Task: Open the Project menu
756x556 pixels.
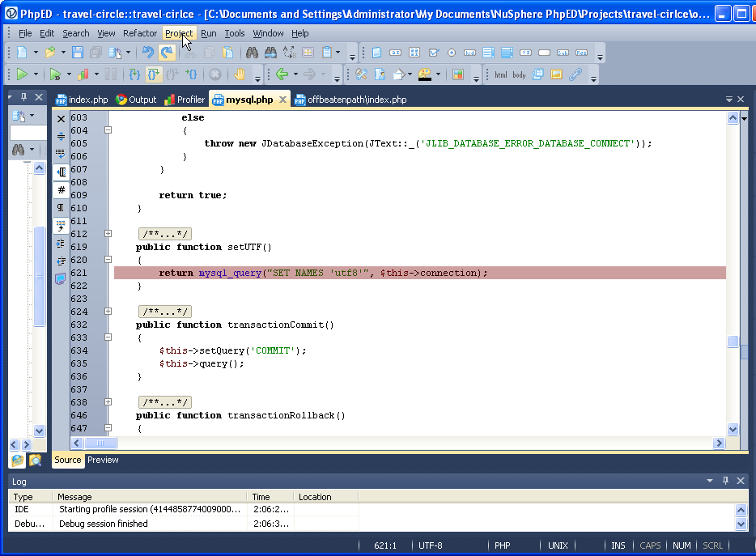Action: pyautogui.click(x=178, y=33)
